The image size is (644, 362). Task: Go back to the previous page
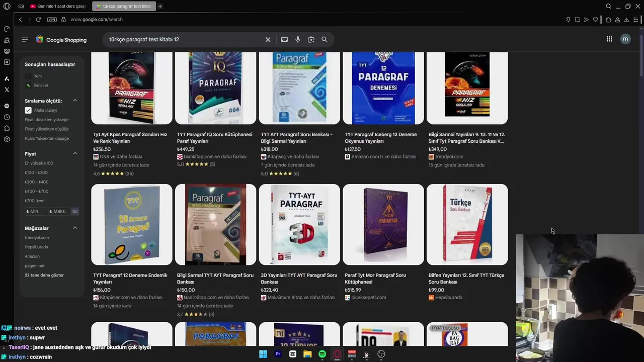(x=20, y=20)
